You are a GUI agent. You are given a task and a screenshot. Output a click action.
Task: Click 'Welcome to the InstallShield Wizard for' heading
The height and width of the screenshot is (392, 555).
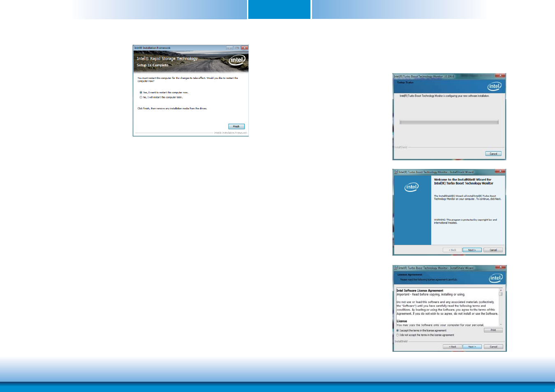pyautogui.click(x=462, y=180)
